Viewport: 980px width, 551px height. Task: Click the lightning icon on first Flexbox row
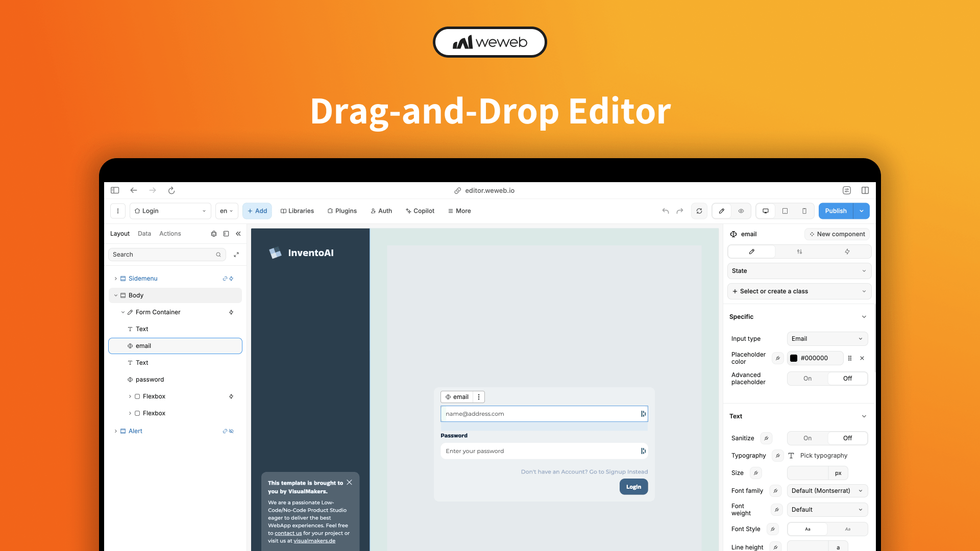pos(231,396)
